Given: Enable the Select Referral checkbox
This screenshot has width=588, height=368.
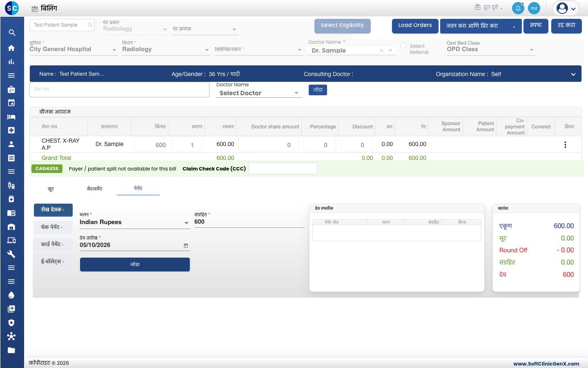Looking at the screenshot, I should pos(403,46).
